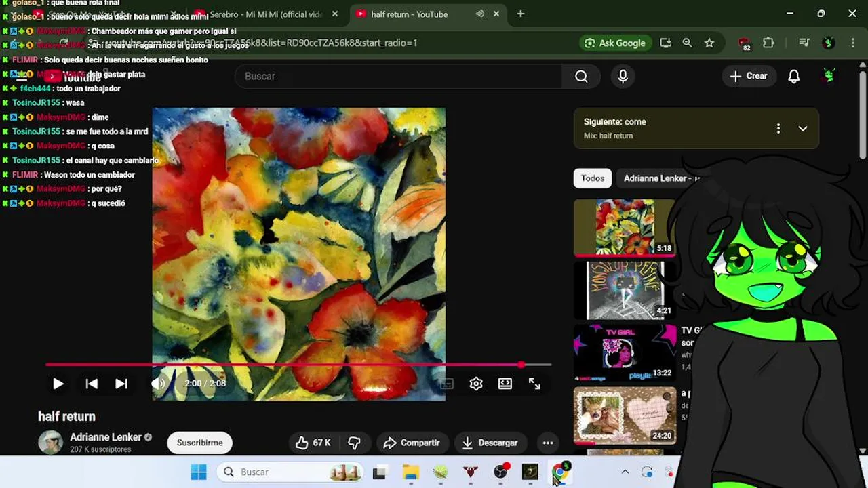Open the YouTube hamburger guide menu

21,76
